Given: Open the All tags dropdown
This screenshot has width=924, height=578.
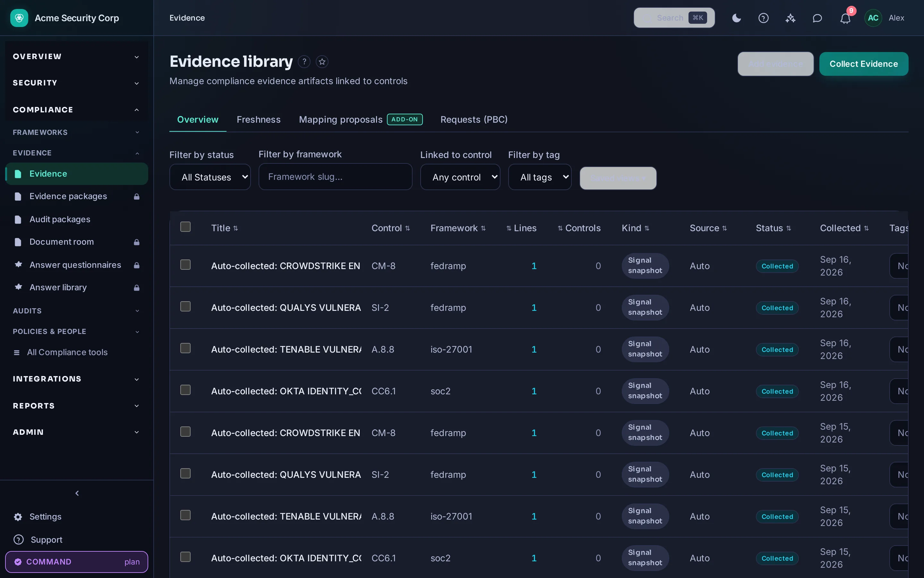Looking at the screenshot, I should click(x=540, y=177).
